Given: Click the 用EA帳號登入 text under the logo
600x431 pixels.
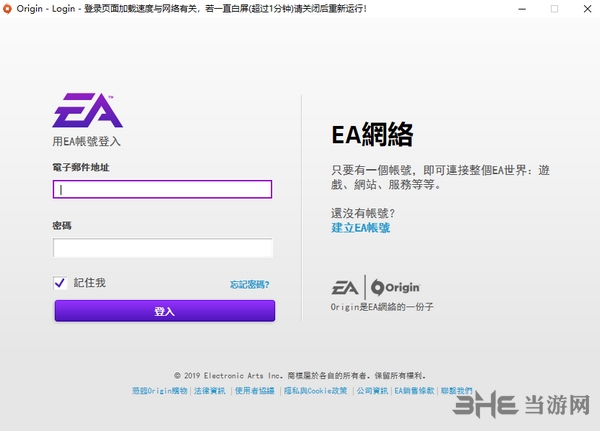Looking at the screenshot, I should (x=86, y=142).
